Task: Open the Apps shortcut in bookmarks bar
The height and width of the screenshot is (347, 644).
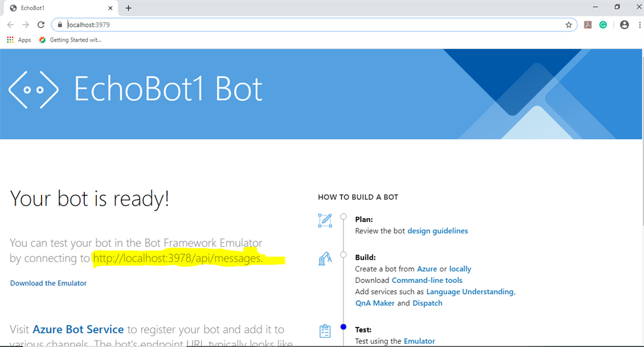Action: coord(19,40)
